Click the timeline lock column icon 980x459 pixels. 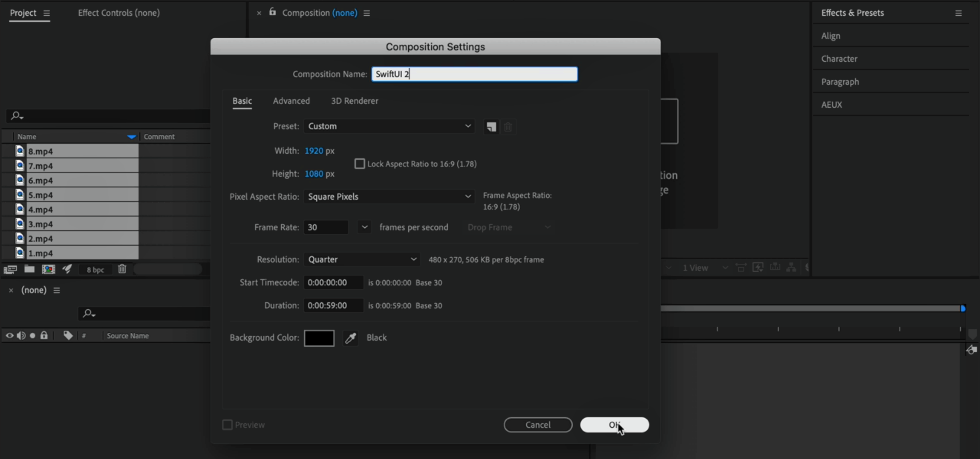coord(44,335)
